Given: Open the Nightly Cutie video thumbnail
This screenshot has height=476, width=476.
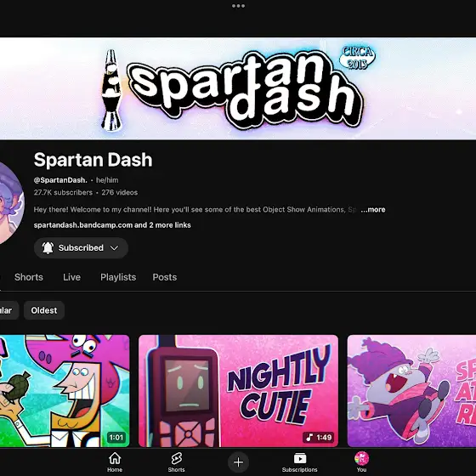Looking at the screenshot, I should [x=238, y=391].
